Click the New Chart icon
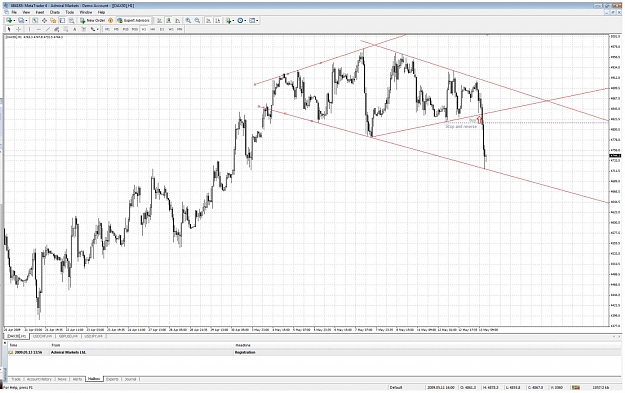 9,20
